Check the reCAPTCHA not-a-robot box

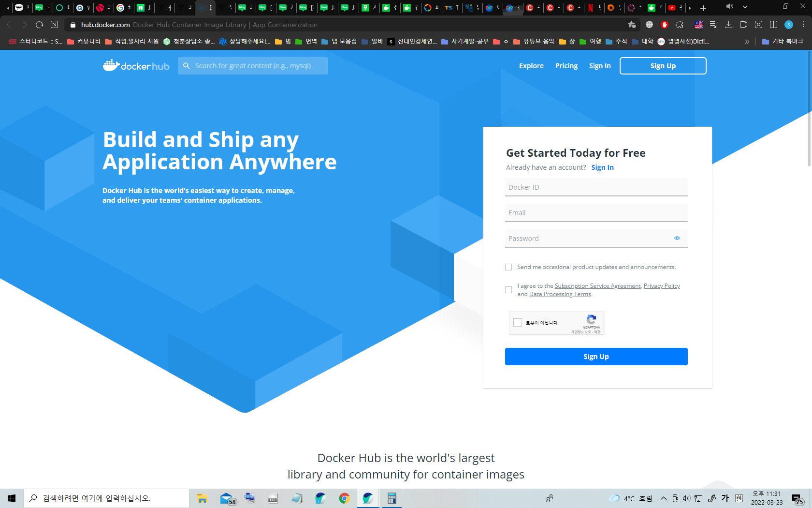[x=518, y=323]
